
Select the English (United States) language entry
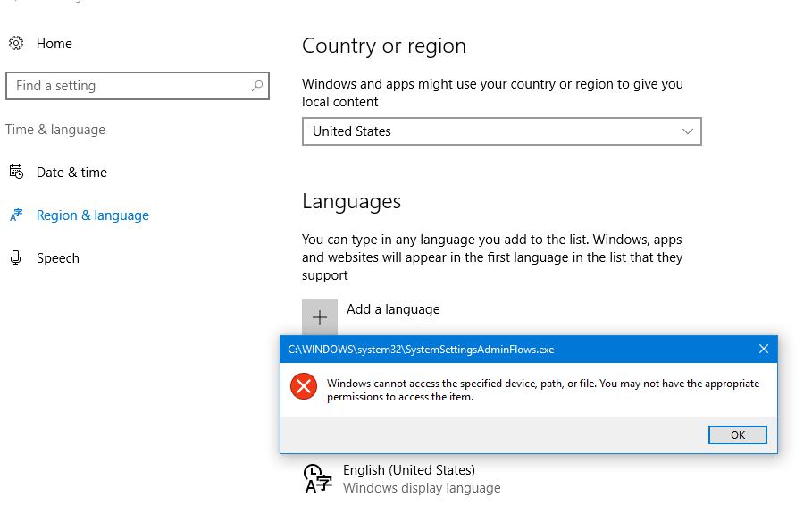point(409,470)
